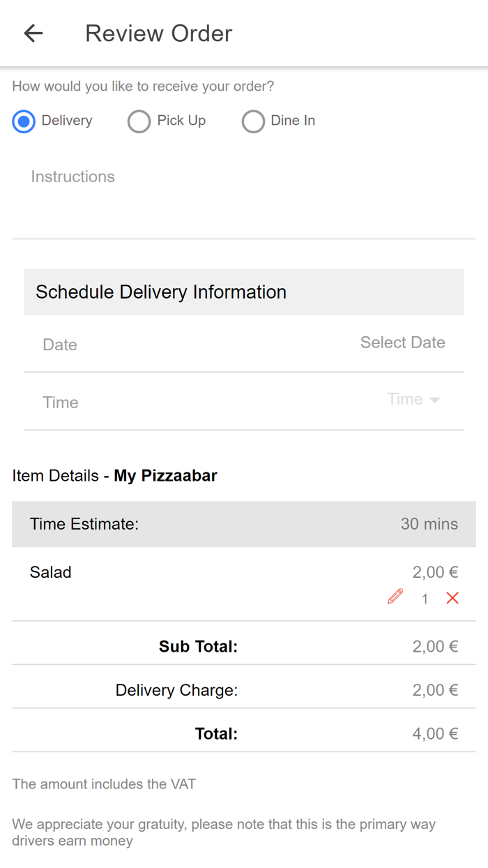This screenshot has width=488, height=868.
Task: Select the Delivery radio option
Action: 23,121
